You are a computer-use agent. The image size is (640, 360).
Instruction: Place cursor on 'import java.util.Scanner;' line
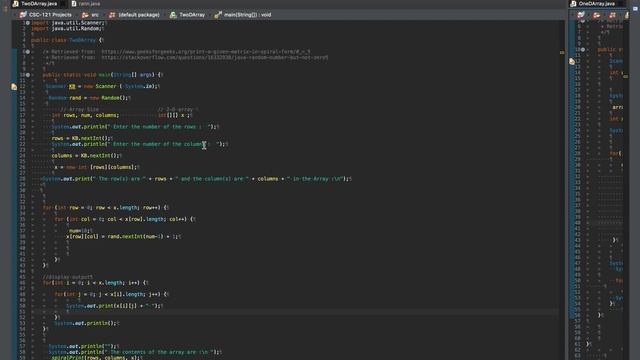(68, 23)
